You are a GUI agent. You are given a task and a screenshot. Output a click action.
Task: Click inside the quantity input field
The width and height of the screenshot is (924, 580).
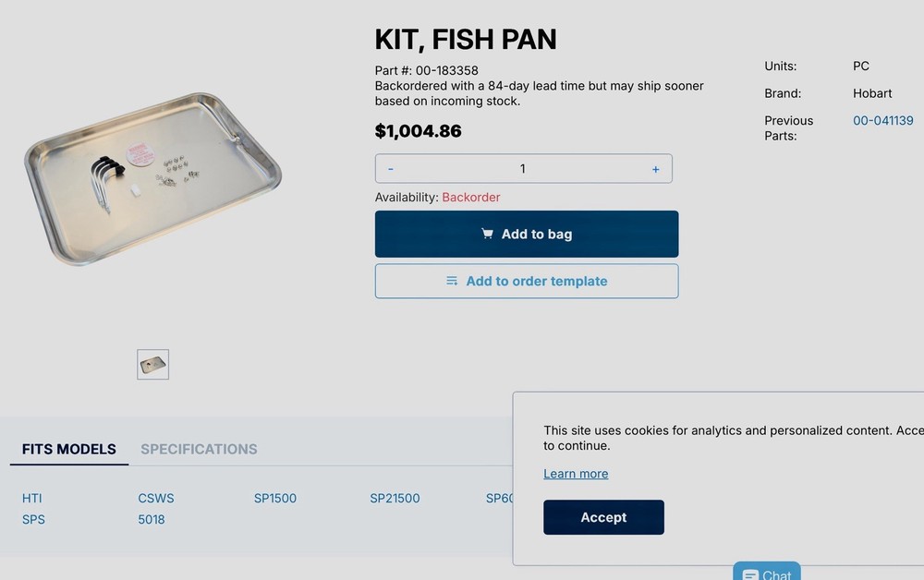pyautogui.click(x=522, y=168)
